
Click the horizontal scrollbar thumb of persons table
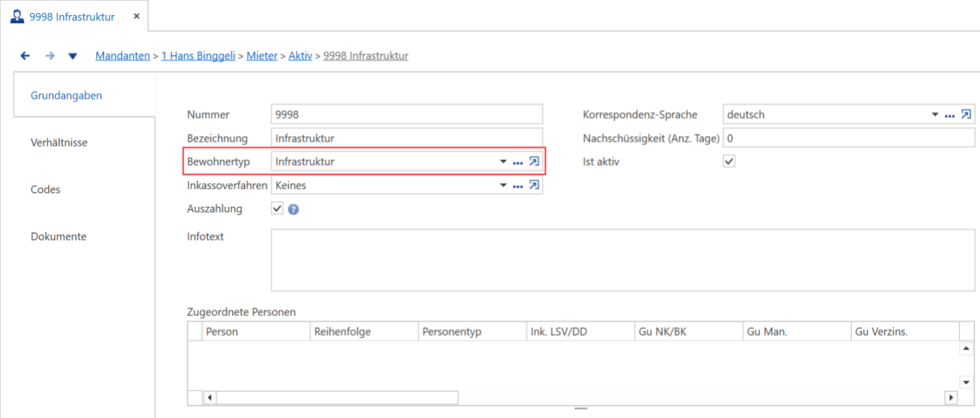click(337, 397)
